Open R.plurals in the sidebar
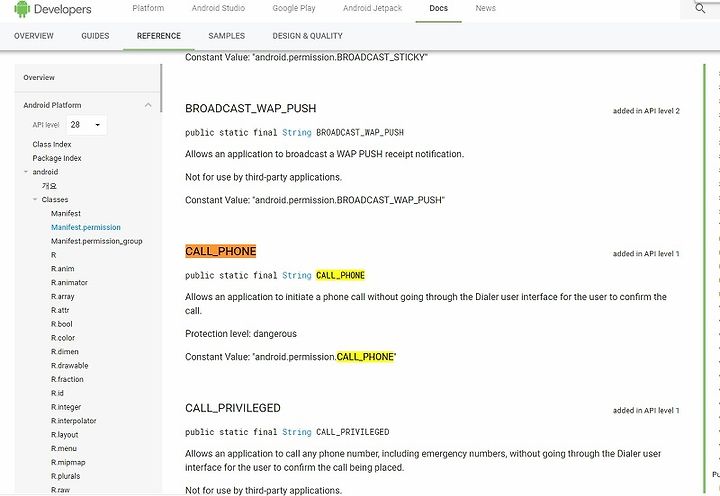Image resolution: width=720 pixels, height=496 pixels. tap(66, 476)
